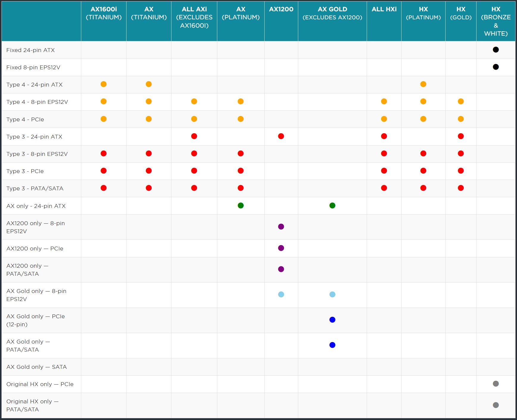Click purple dot in AX1200 only 8-pin EPS12V row
The width and height of the screenshot is (517, 420).
pos(281,227)
